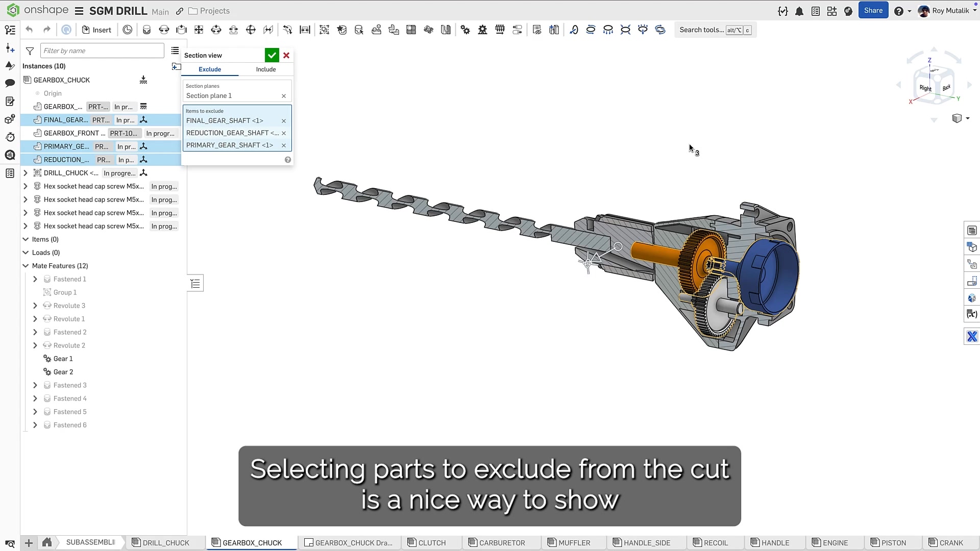Select the Fastened mate tool
This screenshot has height=551, width=980.
click(146, 30)
